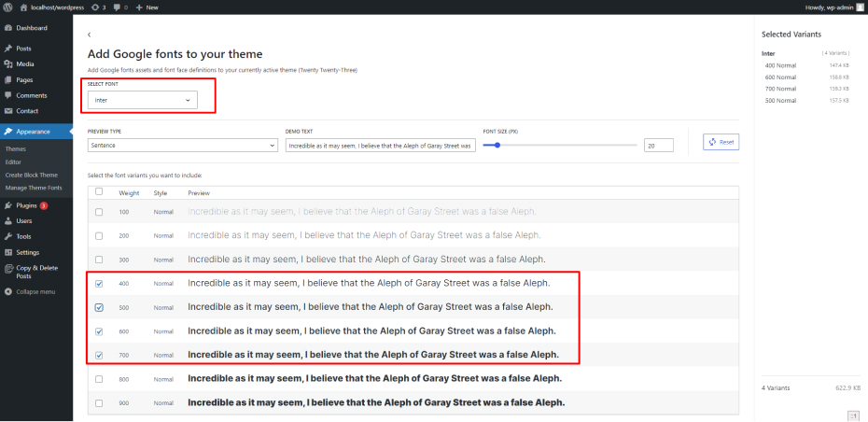Open the Themes submenu item

pyautogui.click(x=16, y=149)
